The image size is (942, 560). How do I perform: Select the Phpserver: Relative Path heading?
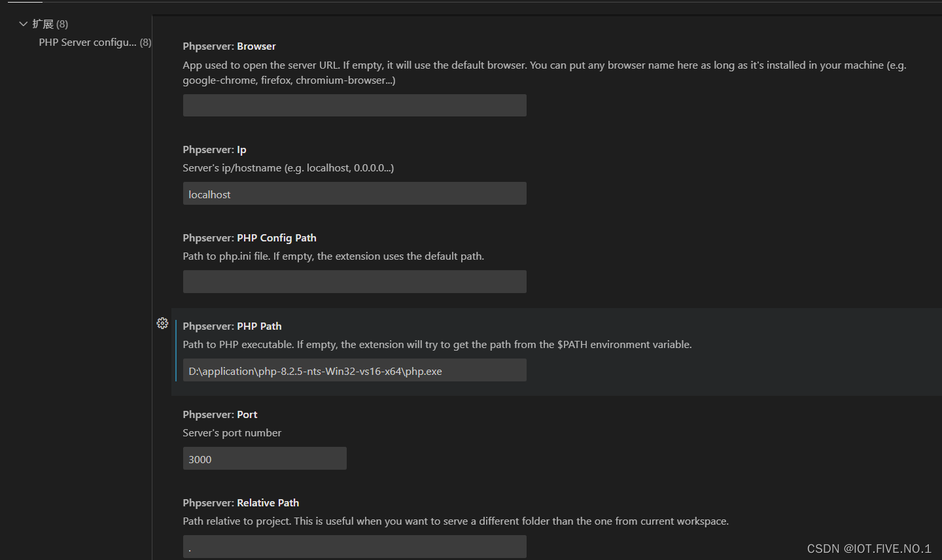click(241, 502)
